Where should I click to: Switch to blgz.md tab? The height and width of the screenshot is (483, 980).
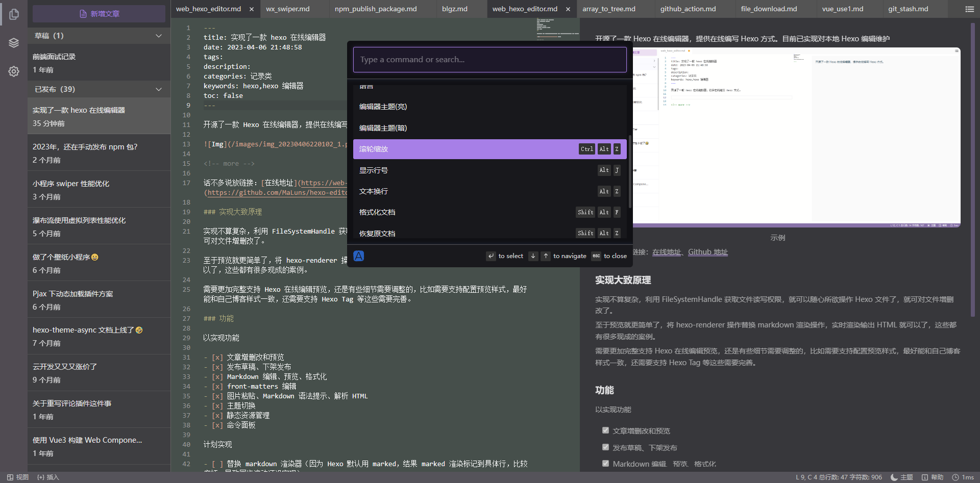461,9
